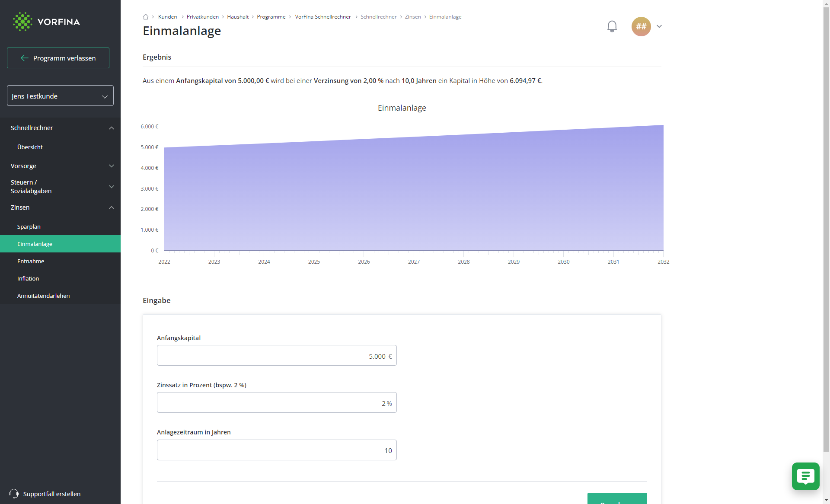Select the Einmalanlage menu item
This screenshot has width=830, height=504.
(60, 244)
